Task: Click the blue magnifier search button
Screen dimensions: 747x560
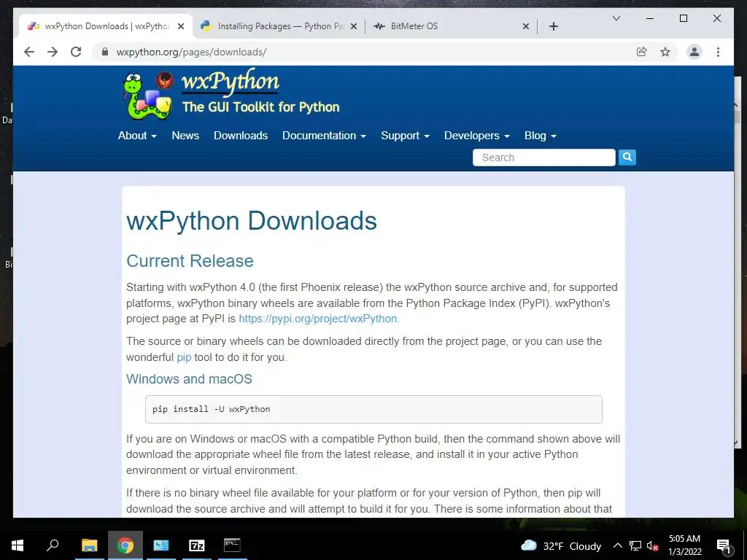Action: 627,157
